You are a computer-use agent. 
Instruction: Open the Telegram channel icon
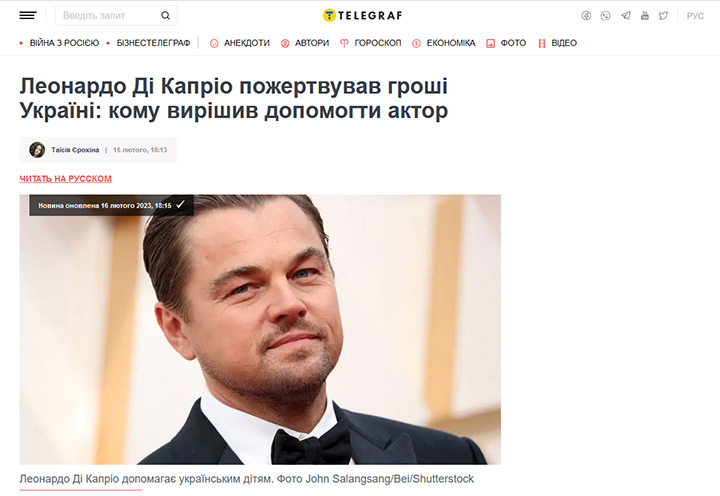625,16
